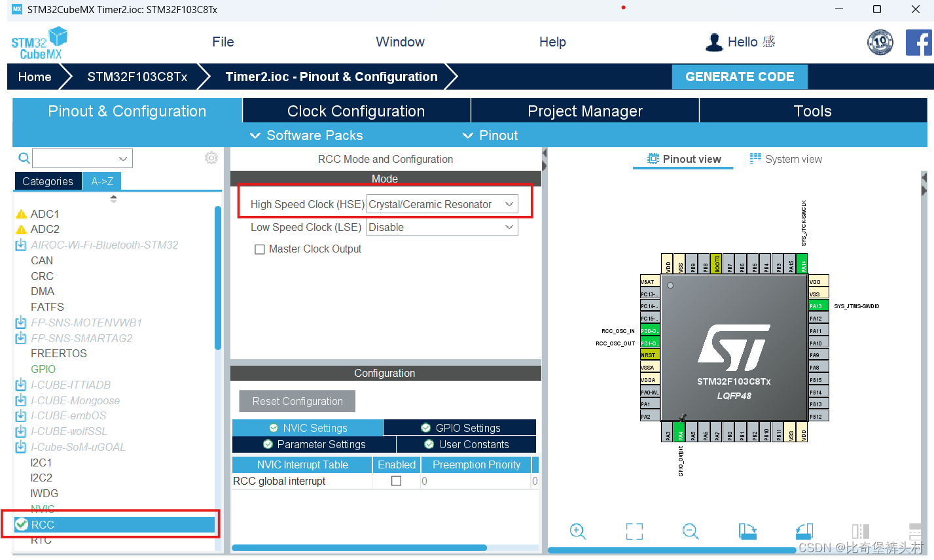Open the Project Manager tab
Image resolution: width=934 pixels, height=560 pixels.
pos(585,111)
